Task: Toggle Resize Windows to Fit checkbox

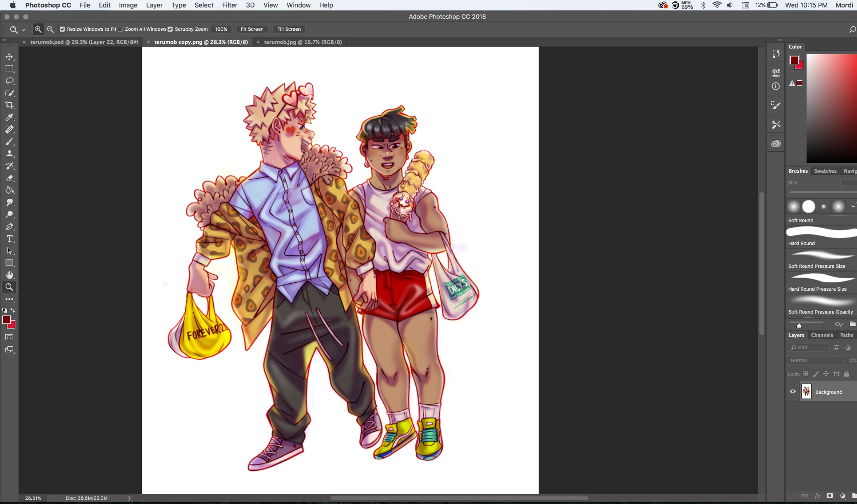Action: (62, 29)
